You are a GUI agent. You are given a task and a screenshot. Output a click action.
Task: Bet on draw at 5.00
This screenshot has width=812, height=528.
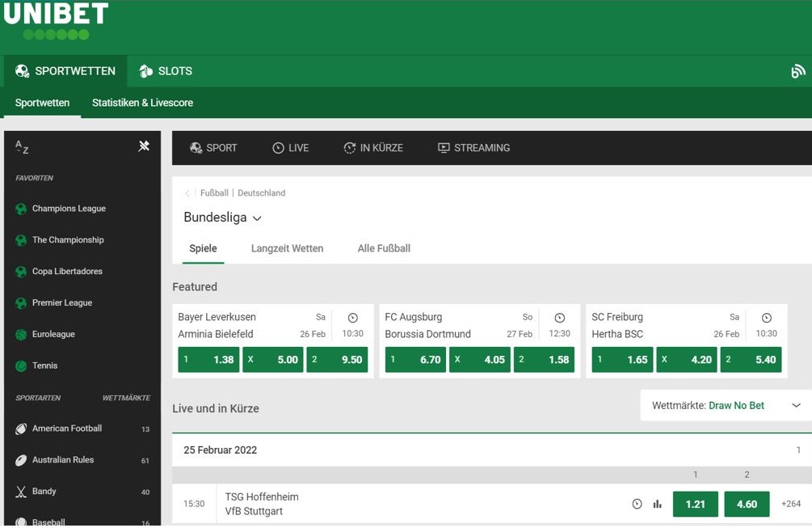click(273, 360)
